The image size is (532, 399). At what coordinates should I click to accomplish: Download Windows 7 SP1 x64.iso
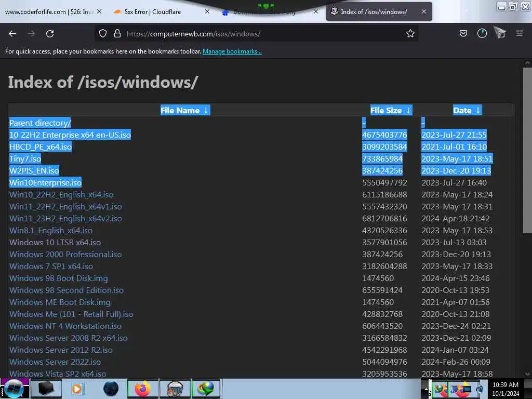tap(51, 267)
